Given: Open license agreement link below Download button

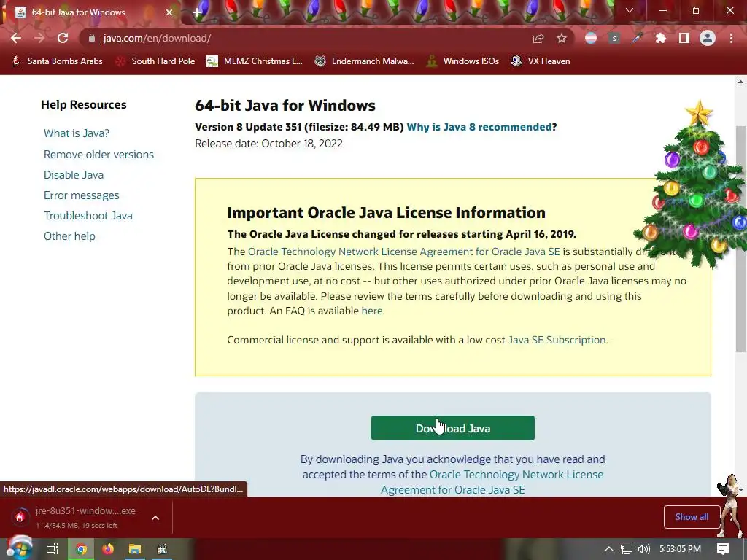Looking at the screenshot, I should coord(492,482).
